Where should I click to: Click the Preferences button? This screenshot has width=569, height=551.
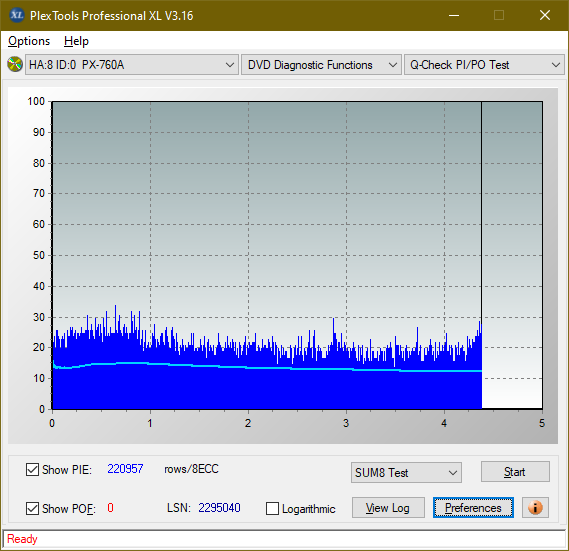pyautogui.click(x=473, y=507)
